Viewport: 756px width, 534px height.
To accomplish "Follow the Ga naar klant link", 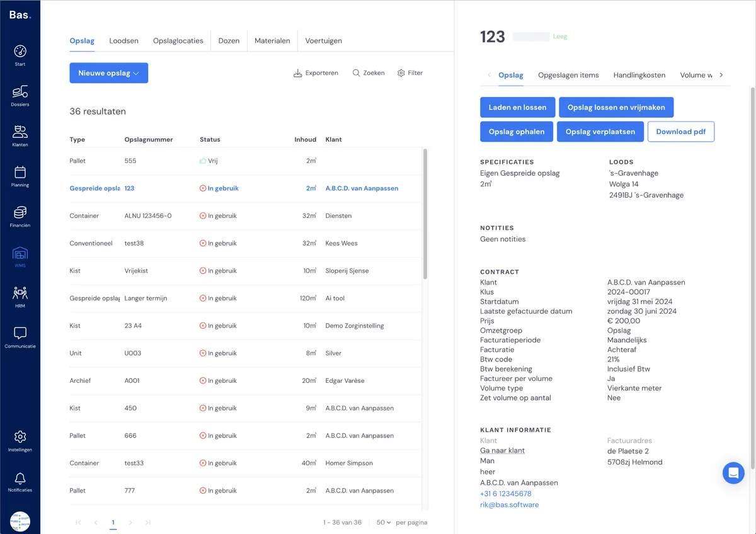I will pos(502,451).
